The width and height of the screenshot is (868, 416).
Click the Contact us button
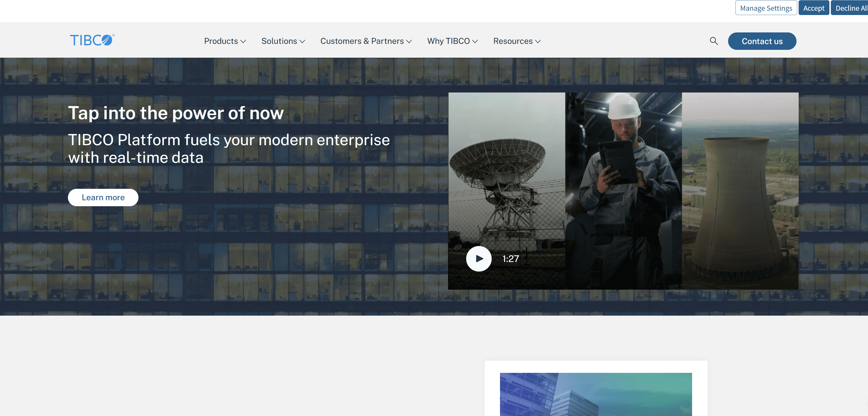coord(762,41)
